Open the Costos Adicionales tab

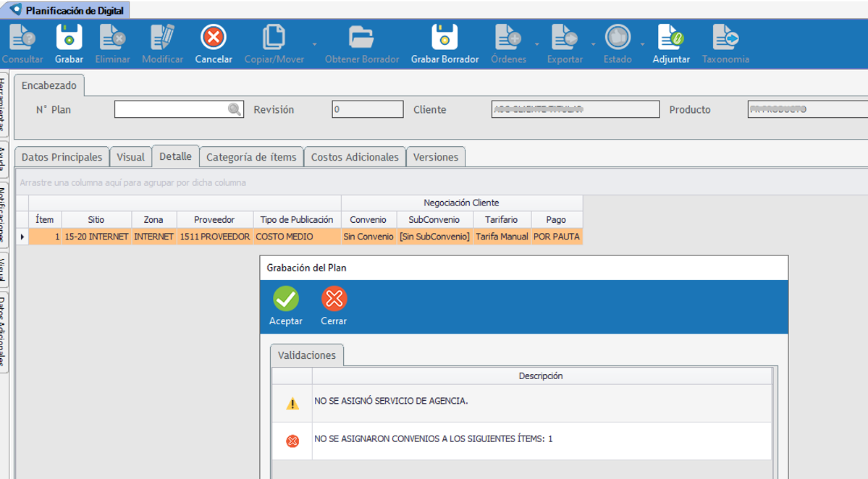355,157
